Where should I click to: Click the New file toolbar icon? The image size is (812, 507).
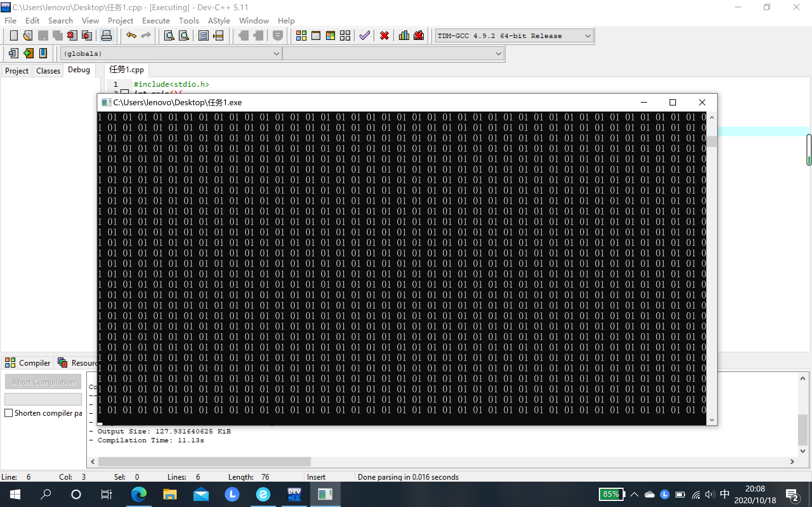coord(14,35)
